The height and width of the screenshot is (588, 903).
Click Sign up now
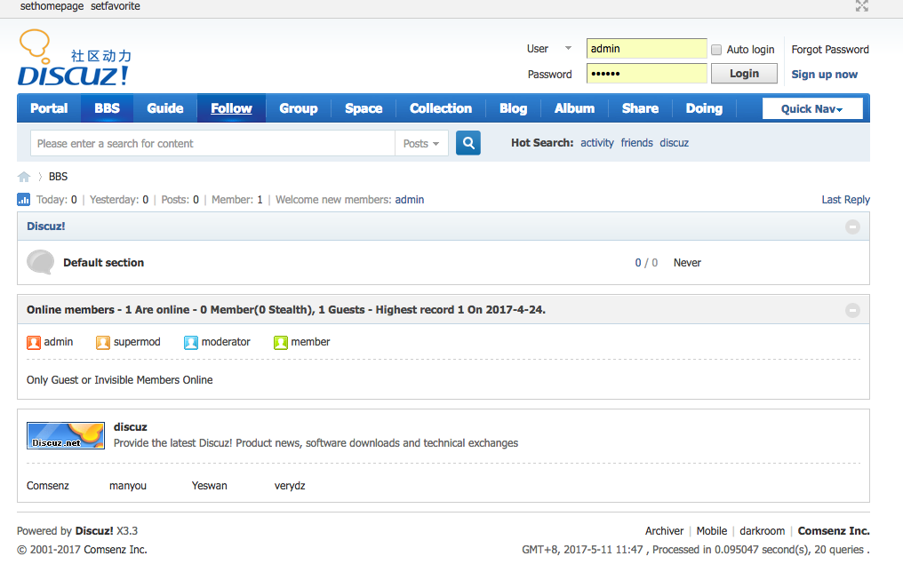click(824, 75)
